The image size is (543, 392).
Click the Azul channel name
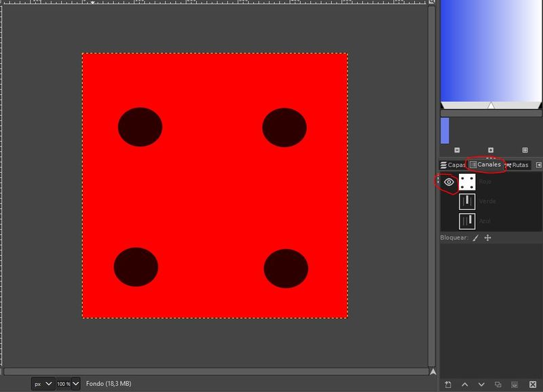click(485, 220)
